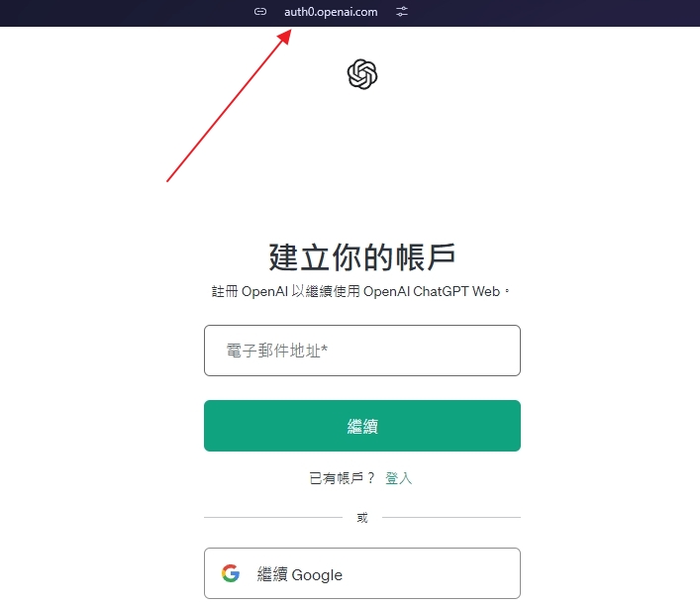Click the divider line right of 或
This screenshot has width=700, height=605.
(451, 518)
